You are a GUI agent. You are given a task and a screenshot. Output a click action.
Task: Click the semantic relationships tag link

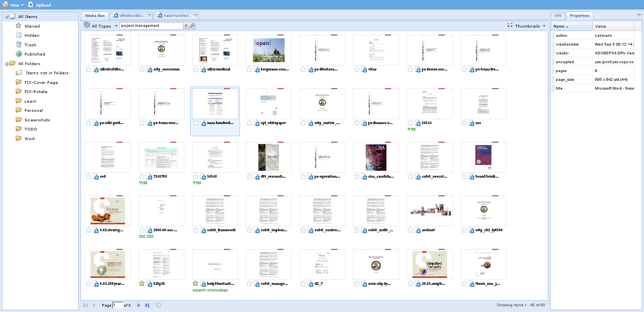(x=210, y=290)
